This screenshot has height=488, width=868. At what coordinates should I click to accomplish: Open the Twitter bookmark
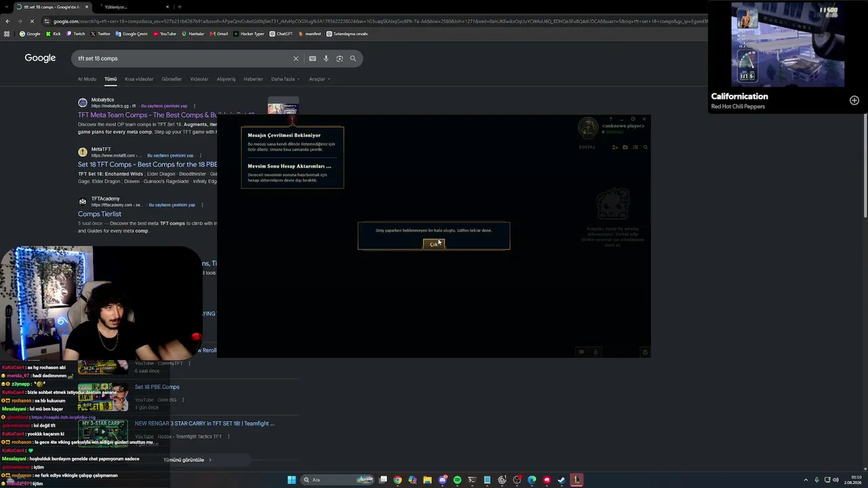100,34
